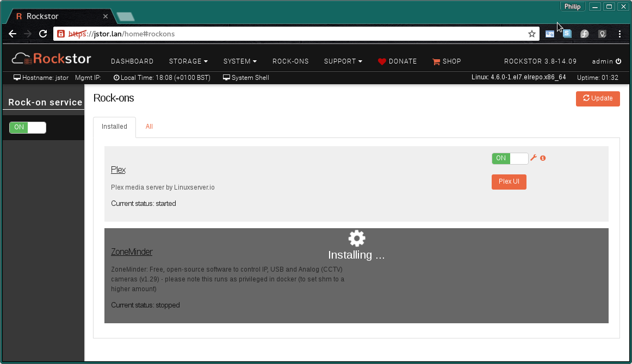The image size is (632, 364).
Task: Click the grey f extension icon
Action: (585, 34)
